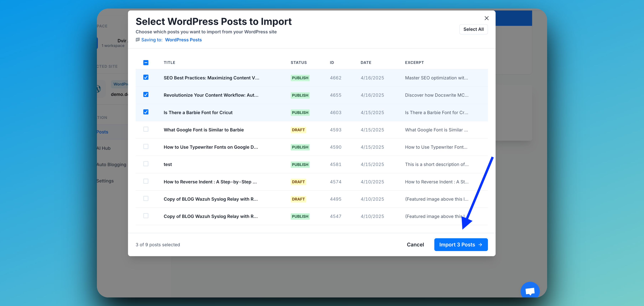The width and height of the screenshot is (644, 306).
Task: Check How to Reverse Indent post checkbox
Action: (146, 181)
